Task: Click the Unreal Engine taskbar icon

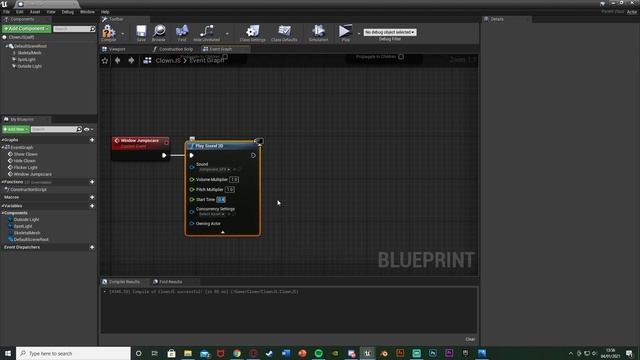Action: pyautogui.click(x=367, y=353)
